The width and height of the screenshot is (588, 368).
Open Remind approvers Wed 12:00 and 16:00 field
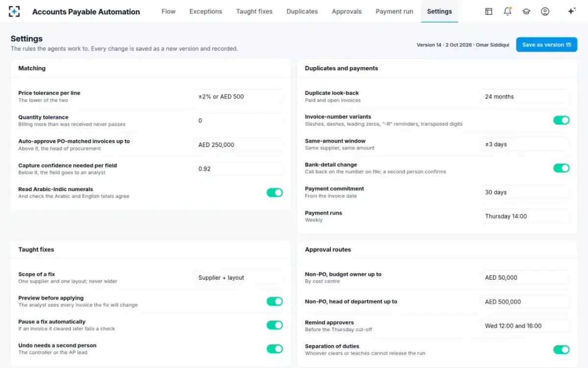coord(525,326)
